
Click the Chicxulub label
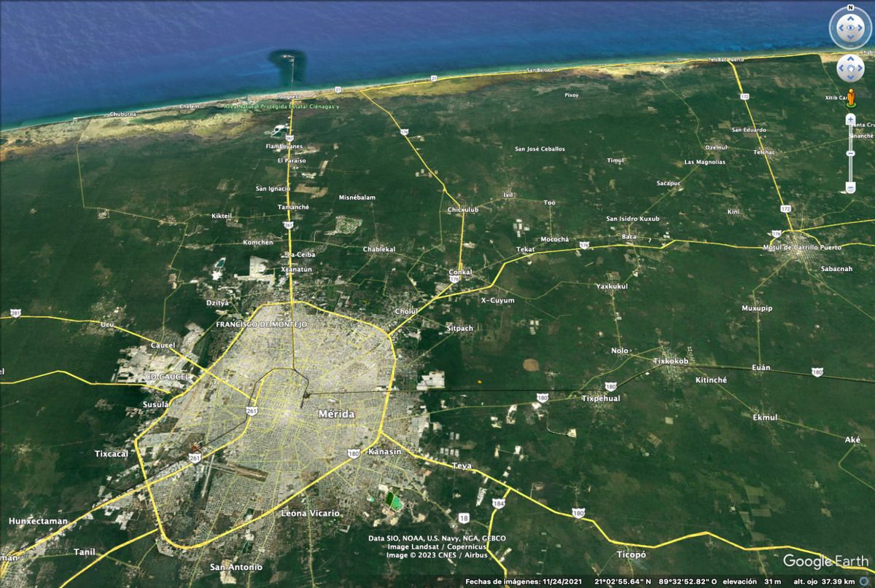pos(463,210)
